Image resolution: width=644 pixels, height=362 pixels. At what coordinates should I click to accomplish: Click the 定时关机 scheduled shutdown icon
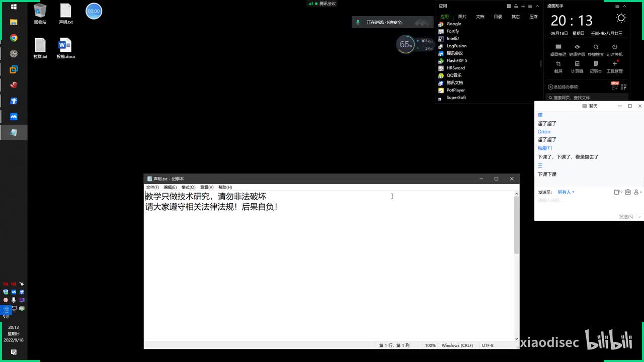tap(614, 50)
